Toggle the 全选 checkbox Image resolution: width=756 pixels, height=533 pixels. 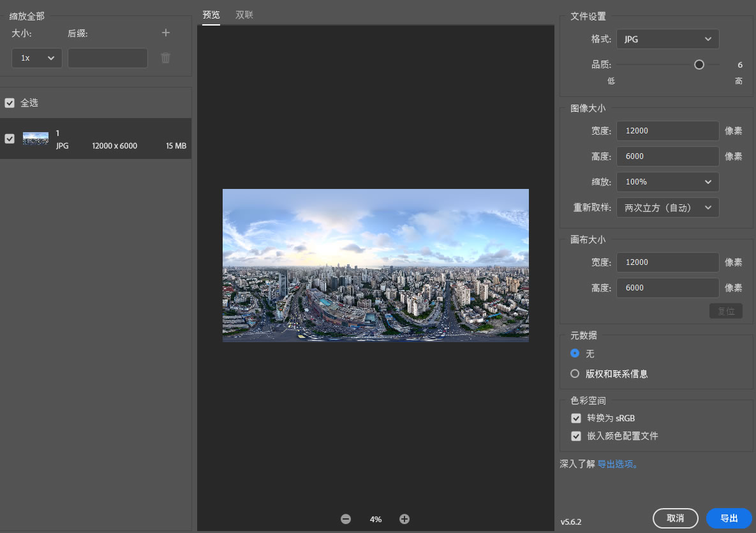(10, 103)
